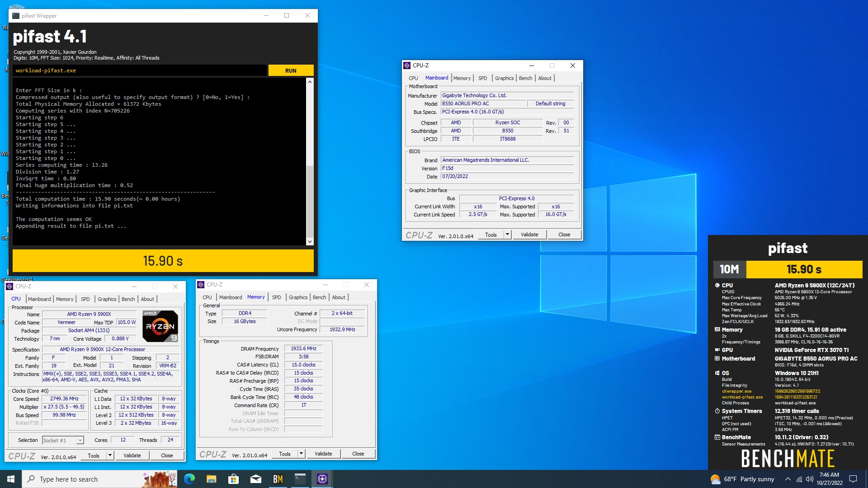Click Validate in the Memory CPU-Z window
Image resolution: width=868 pixels, height=488 pixels.
point(323,454)
